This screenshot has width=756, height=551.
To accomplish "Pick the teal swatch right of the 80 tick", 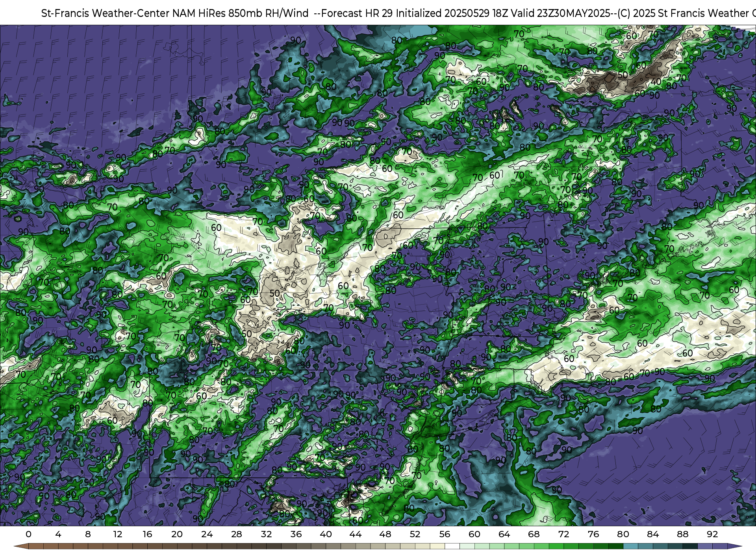I will (630, 546).
